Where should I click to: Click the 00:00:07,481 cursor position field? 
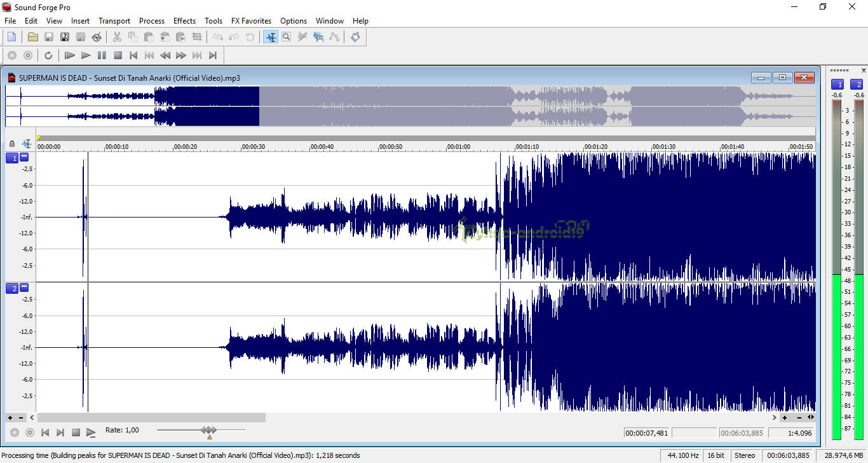click(647, 432)
